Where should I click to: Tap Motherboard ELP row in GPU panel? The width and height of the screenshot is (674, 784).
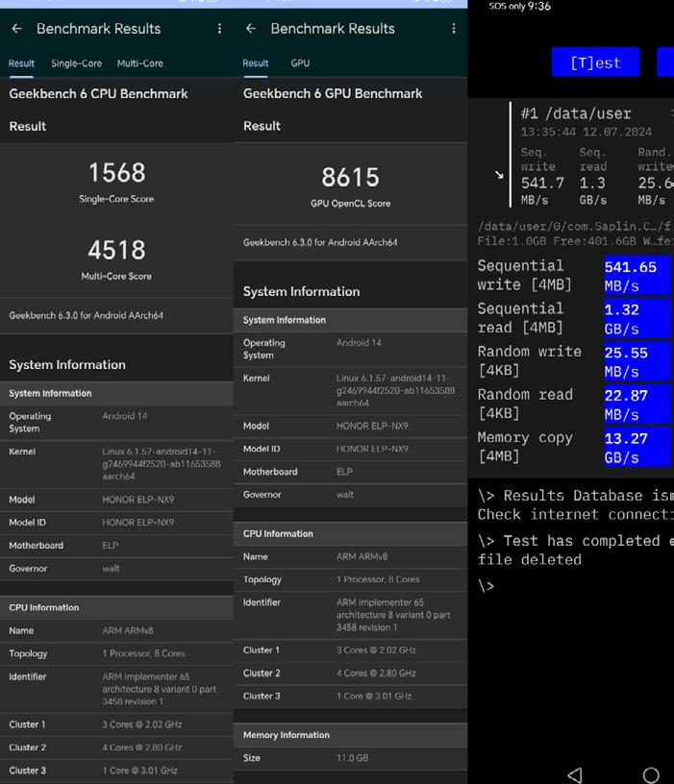tap(350, 472)
